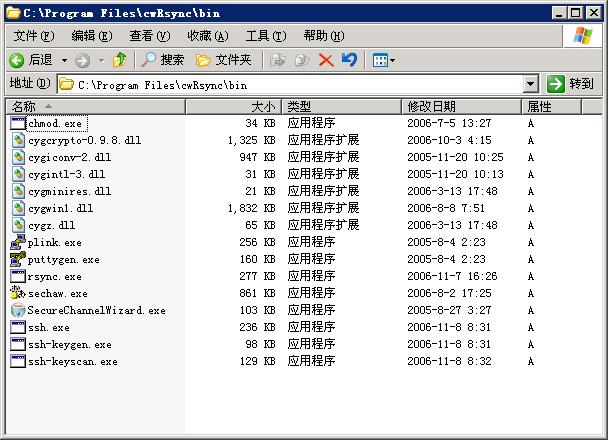Select the cygintl-3.dll file icon
This screenshot has width=608, height=440.
tap(18, 174)
